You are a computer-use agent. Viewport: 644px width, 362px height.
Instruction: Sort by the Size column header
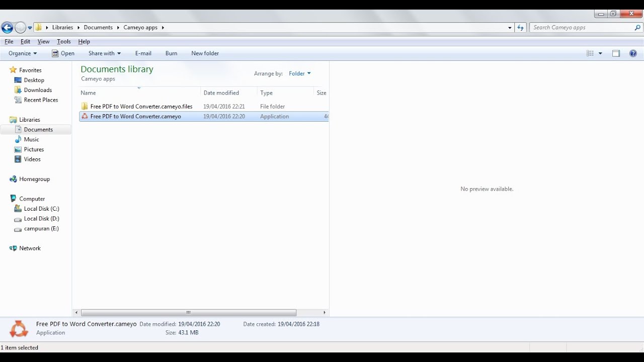coord(321,93)
